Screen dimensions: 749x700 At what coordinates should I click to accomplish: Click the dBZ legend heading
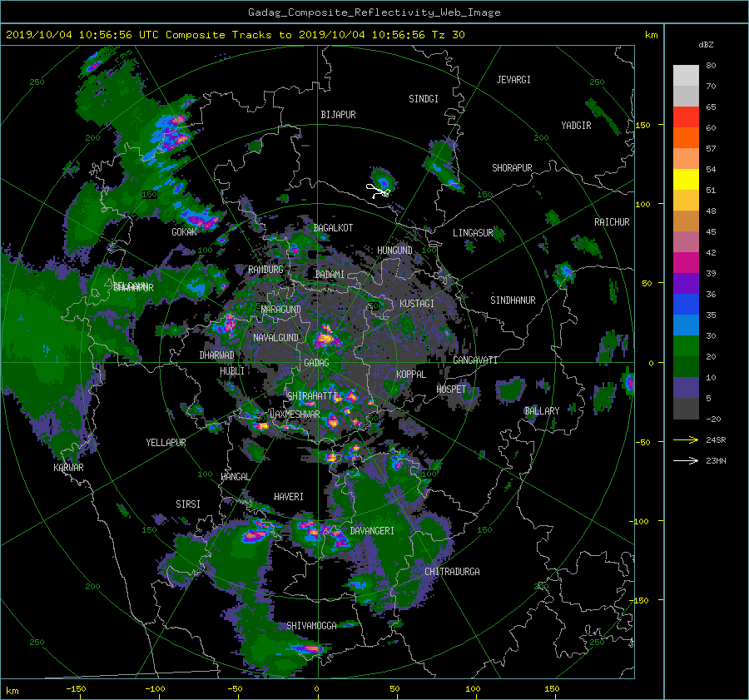tap(706, 45)
